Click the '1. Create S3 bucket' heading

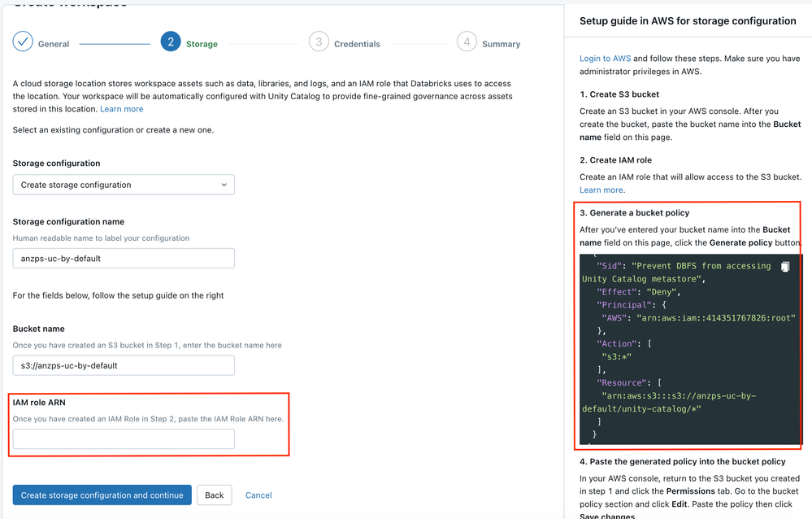pyautogui.click(x=619, y=94)
